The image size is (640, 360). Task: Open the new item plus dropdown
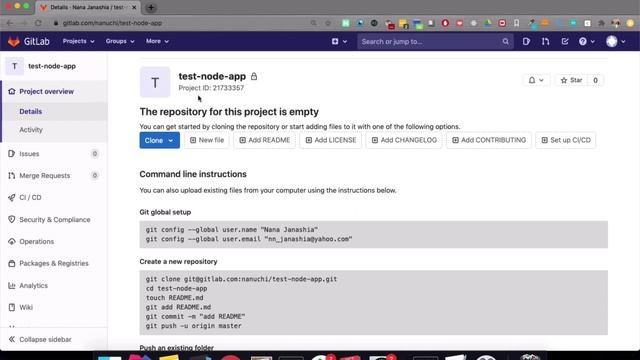pos(339,41)
